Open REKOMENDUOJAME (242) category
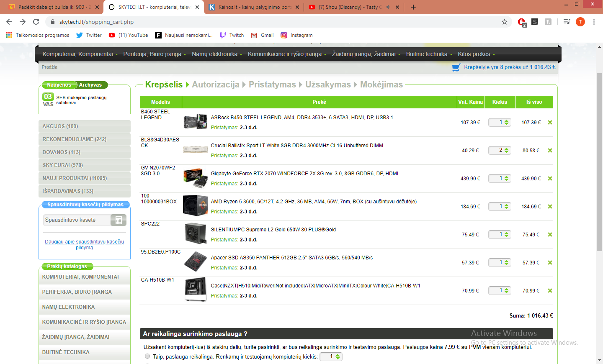This screenshot has height=364, width=603. click(84, 139)
